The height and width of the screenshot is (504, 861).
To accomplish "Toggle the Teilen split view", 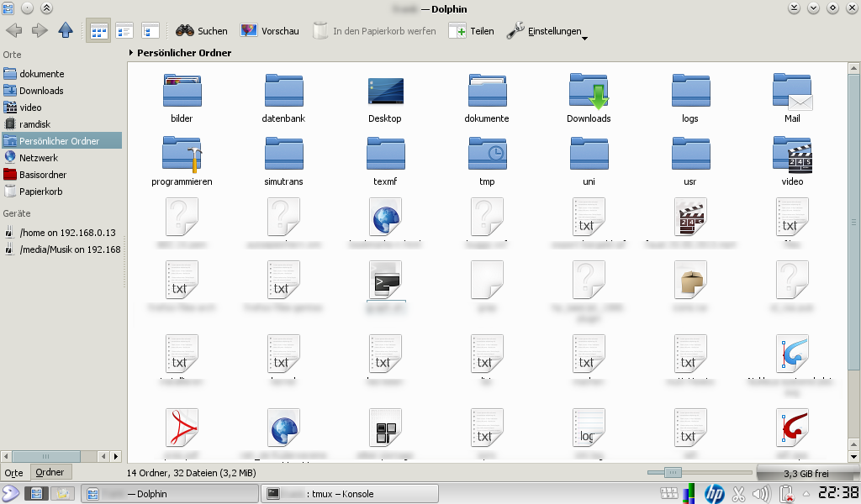I will [471, 31].
